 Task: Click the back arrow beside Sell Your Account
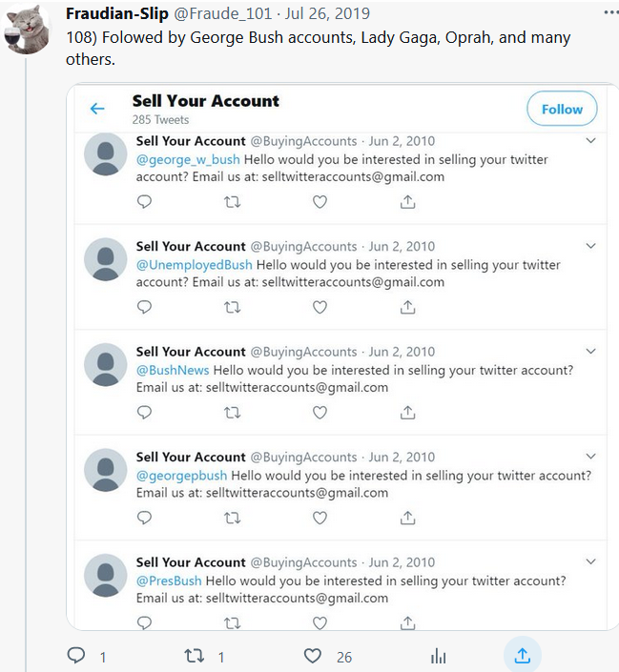point(97,109)
